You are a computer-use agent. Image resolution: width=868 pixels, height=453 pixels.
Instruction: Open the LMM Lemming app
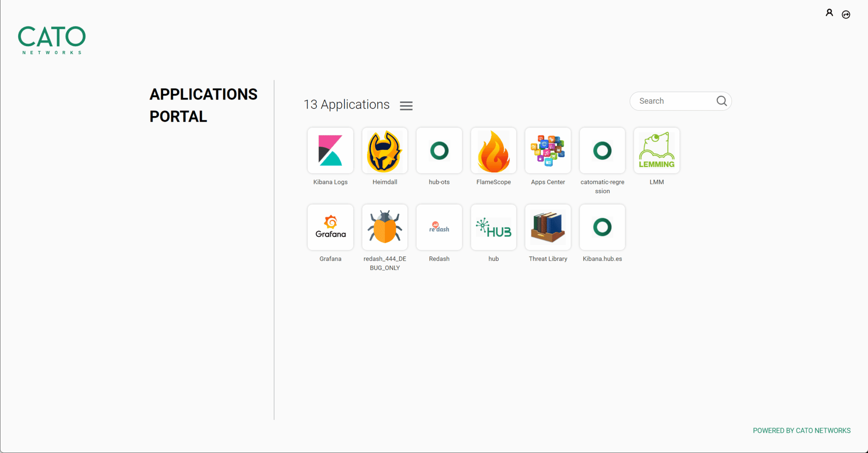(x=657, y=151)
